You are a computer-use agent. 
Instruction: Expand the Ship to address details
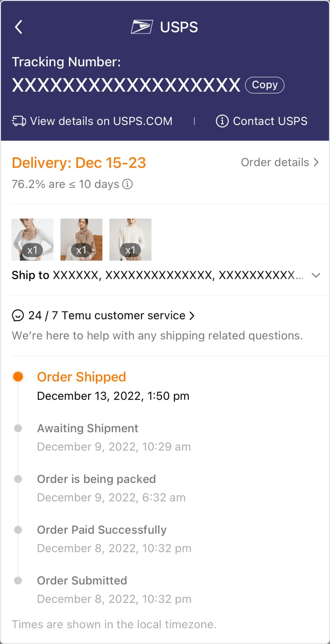(316, 275)
